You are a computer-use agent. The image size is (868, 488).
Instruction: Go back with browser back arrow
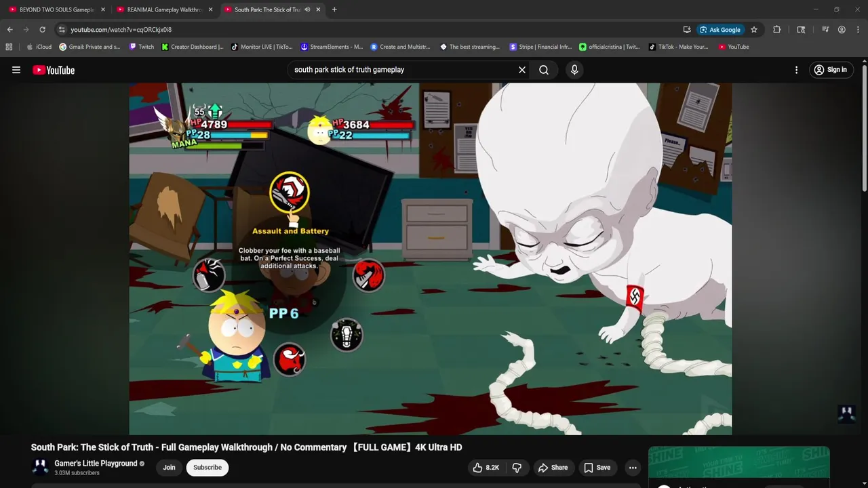point(9,30)
